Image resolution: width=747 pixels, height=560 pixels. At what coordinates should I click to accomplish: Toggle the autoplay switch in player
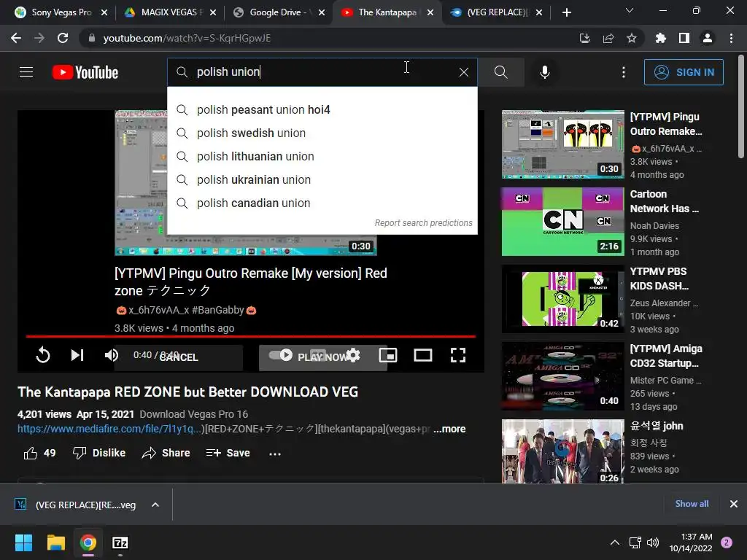(281, 355)
